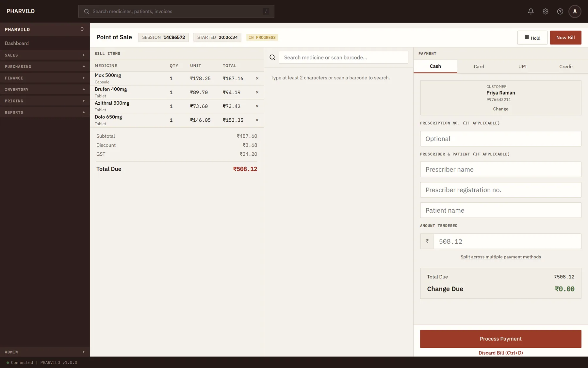The height and width of the screenshot is (368, 588).
Task: Click the Amount Tendered 508.12 field
Action: click(507, 241)
